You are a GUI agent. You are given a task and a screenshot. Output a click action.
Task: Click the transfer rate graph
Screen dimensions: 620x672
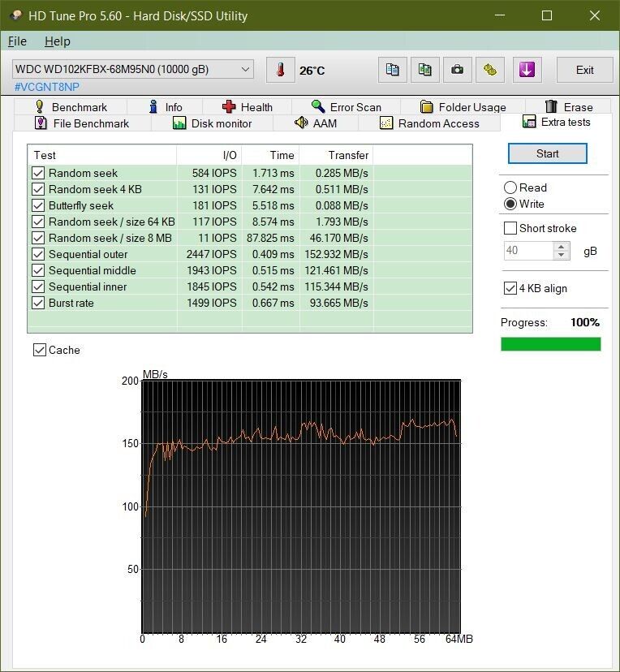tap(301, 506)
